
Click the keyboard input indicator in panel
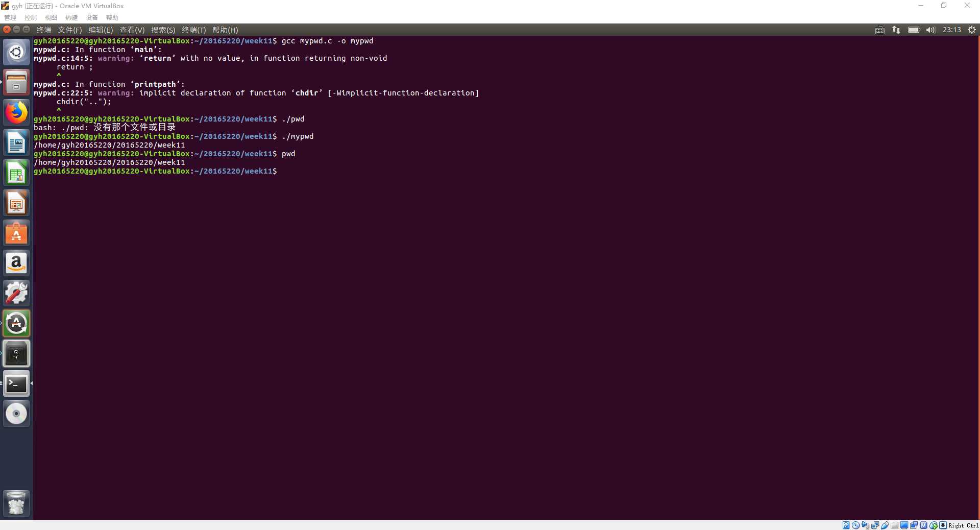[879, 30]
